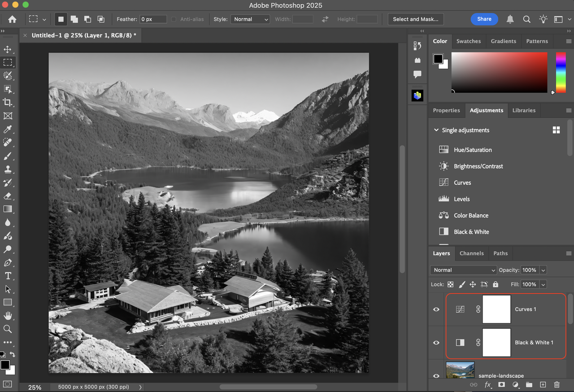Select the Rectangle shape tool
Viewport: 574px width, 392px height.
(x=8, y=302)
